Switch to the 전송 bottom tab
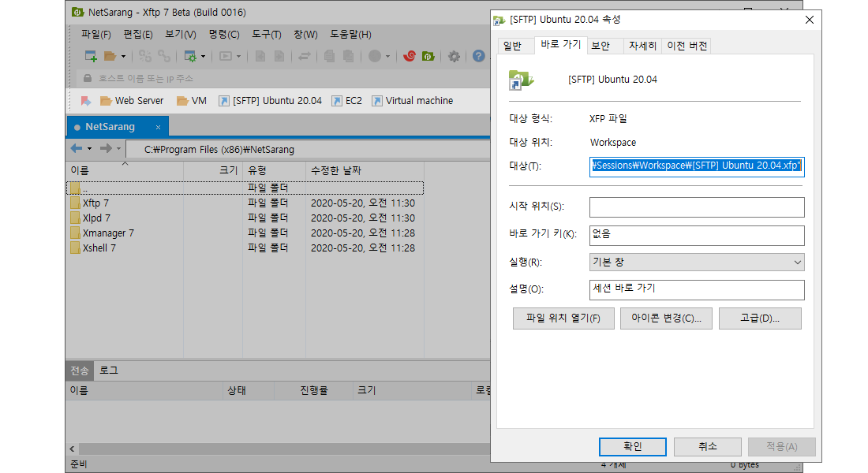This screenshot has height=473, width=868. (80, 371)
